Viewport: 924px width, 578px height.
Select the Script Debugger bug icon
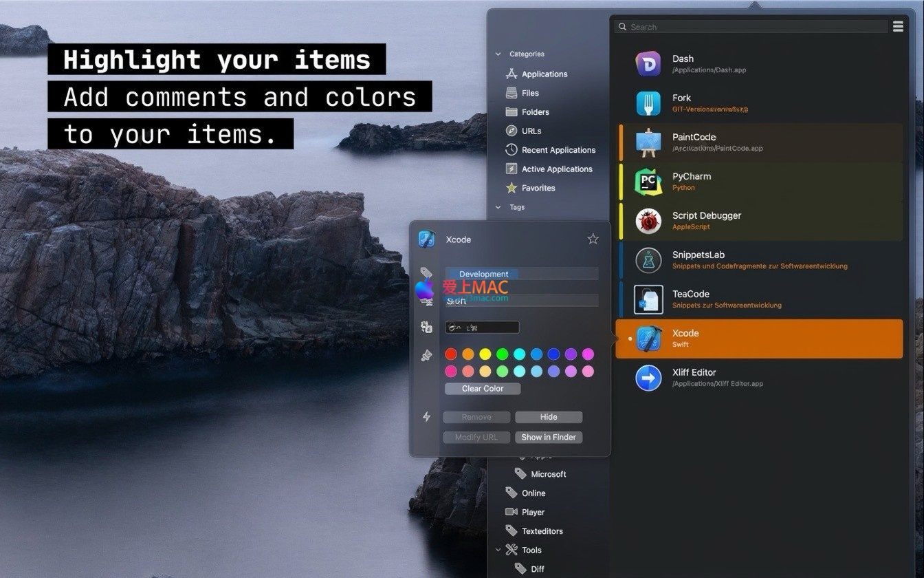point(648,221)
